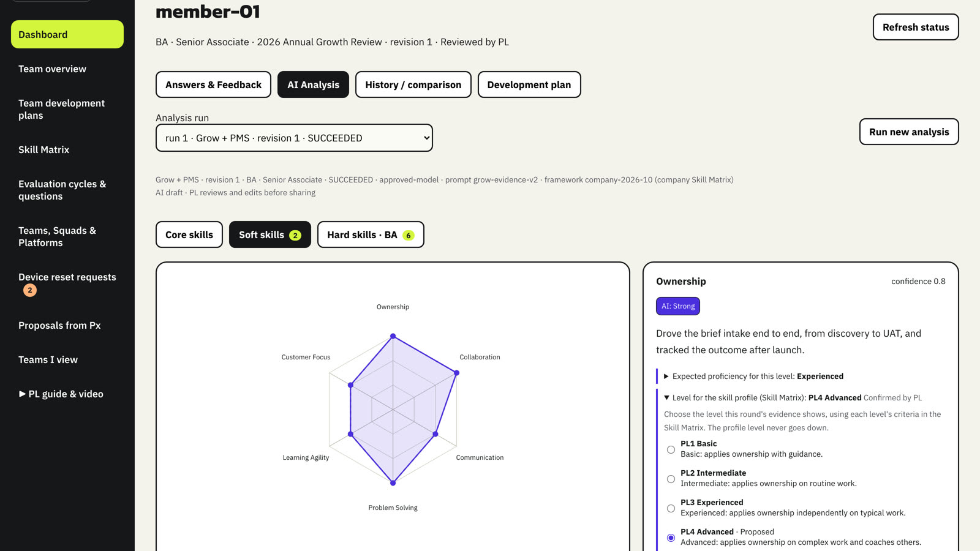Screen dimensions: 980x551
Task: Click the AI: Strong rating badge
Action: (x=678, y=306)
